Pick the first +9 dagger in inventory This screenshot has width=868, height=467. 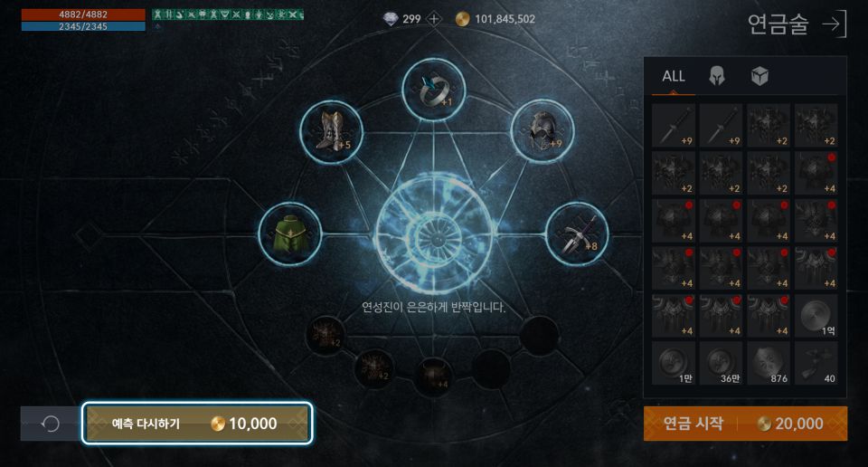673,126
